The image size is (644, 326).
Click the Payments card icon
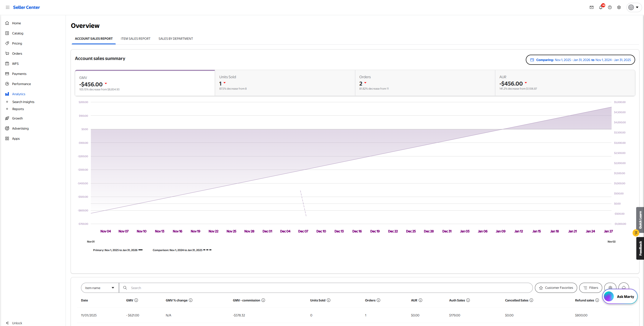click(x=7, y=74)
